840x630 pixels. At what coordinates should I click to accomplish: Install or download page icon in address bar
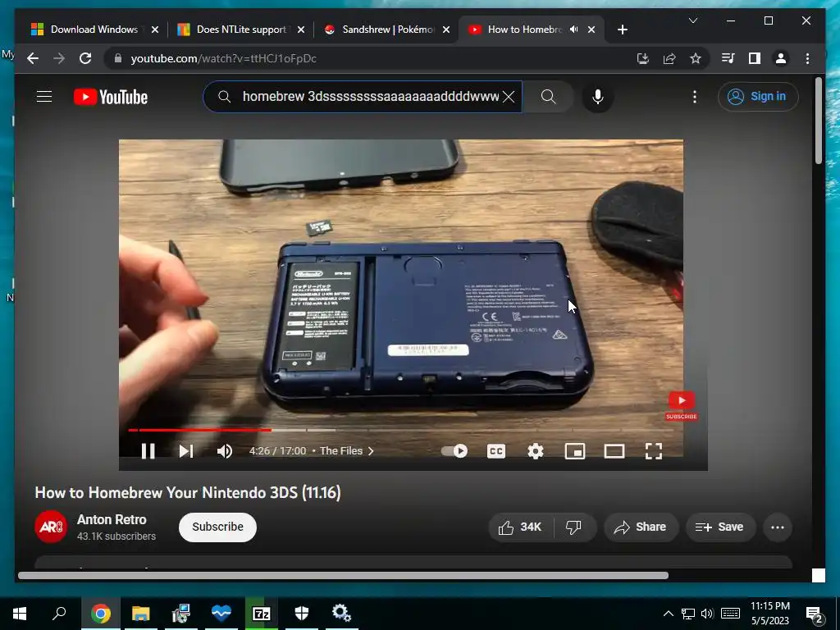point(643,58)
